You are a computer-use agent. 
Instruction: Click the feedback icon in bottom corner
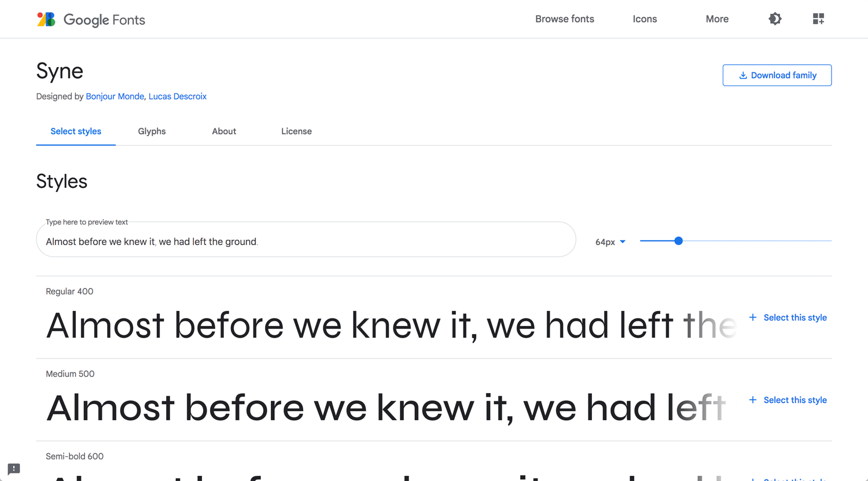(14, 469)
